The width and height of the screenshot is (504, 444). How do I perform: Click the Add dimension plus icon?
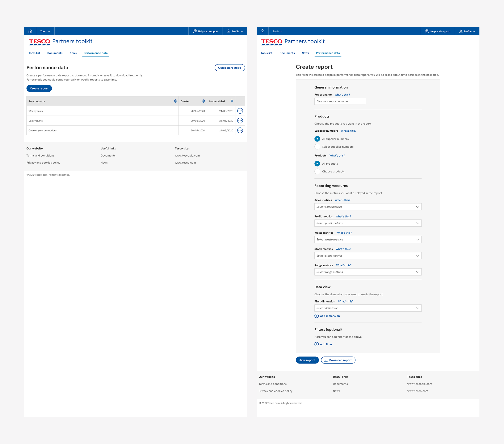point(317,316)
